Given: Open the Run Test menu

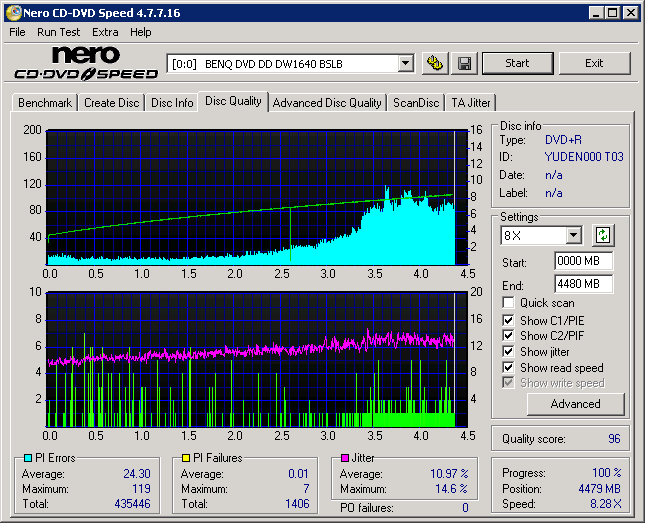Looking at the screenshot, I should (x=59, y=32).
